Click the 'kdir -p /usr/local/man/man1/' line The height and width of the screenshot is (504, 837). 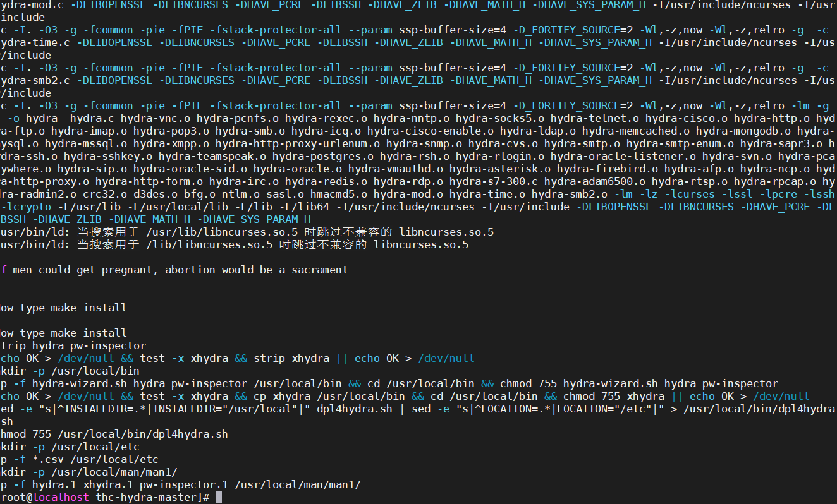pyautogui.click(x=89, y=472)
